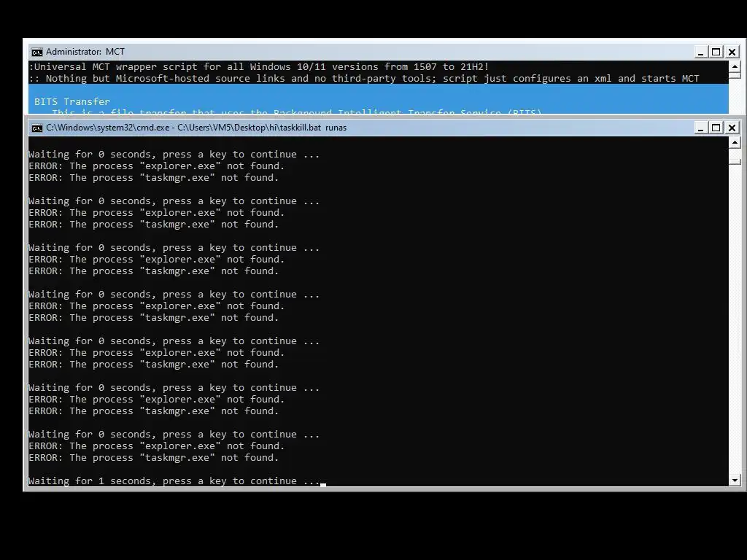Click the "Nothing but Microsoft-hosted source links" line
The image size is (747, 560).
click(x=364, y=79)
